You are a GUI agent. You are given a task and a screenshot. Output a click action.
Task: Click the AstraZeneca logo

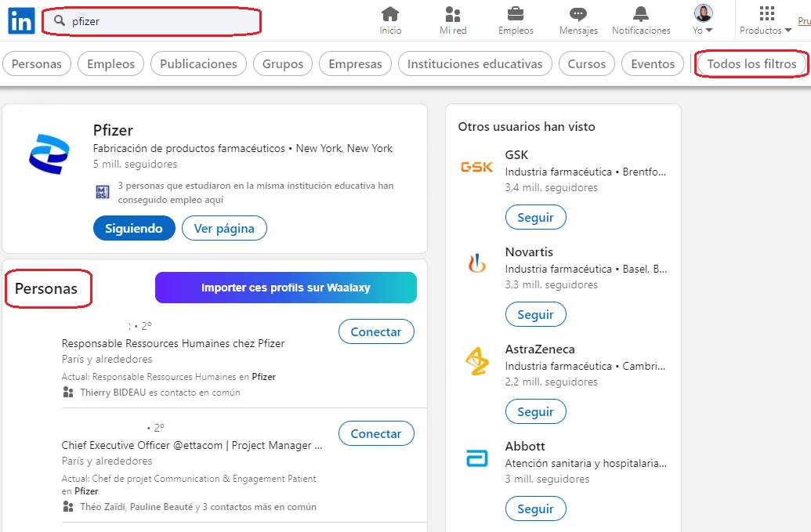point(476,361)
